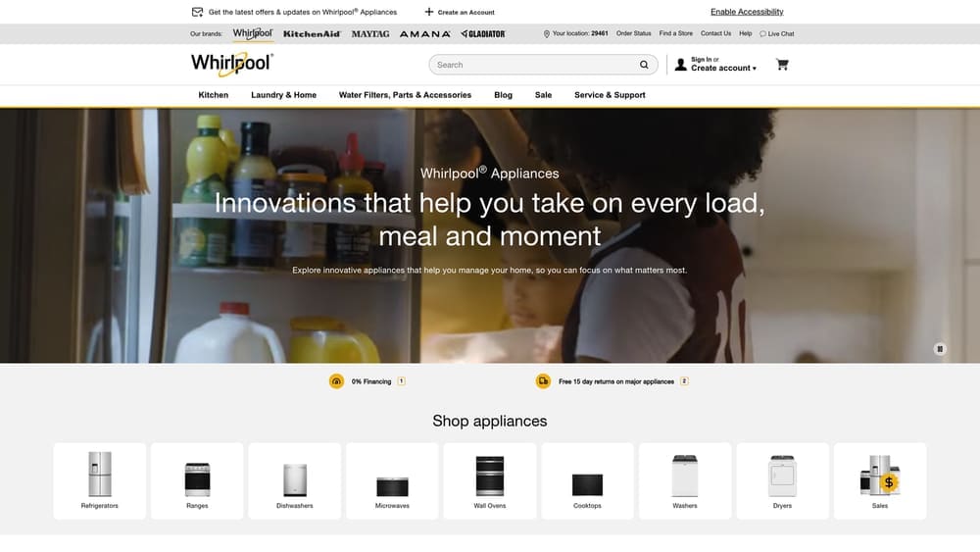The image size is (980, 552).
Task: Open the Kitchen navigation menu
Action: 213,95
